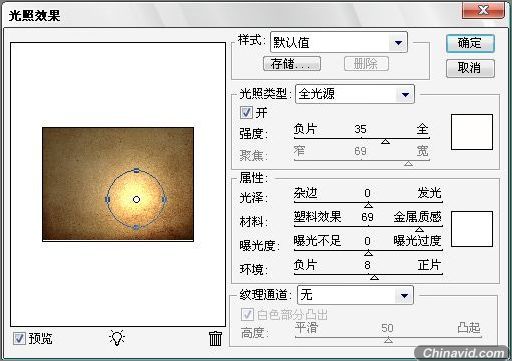
Task: Toggle the 白色部分凸出 checkbox
Action: point(247,314)
